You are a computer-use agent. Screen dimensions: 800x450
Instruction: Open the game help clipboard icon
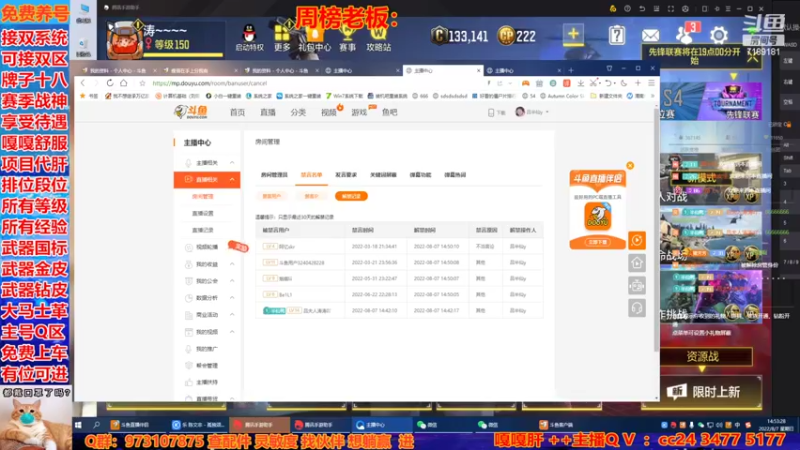point(617,35)
